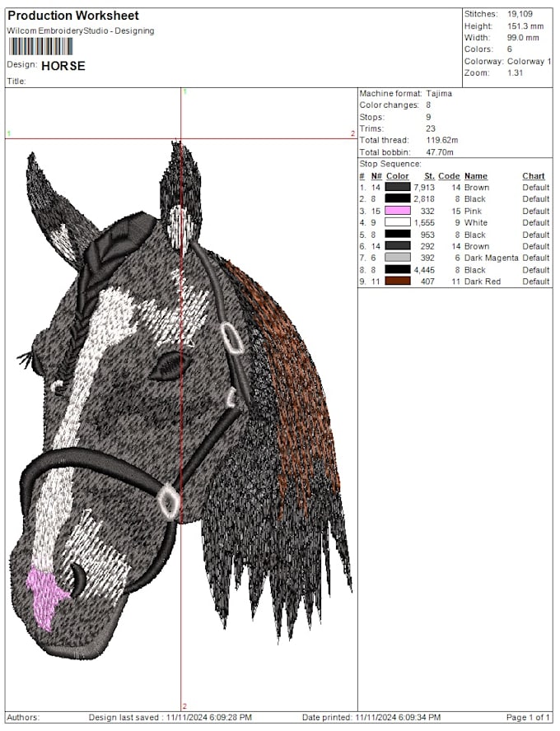The height and width of the screenshot is (731, 560).
Task: Click the Black swatch in stop 8
Action: point(398,269)
